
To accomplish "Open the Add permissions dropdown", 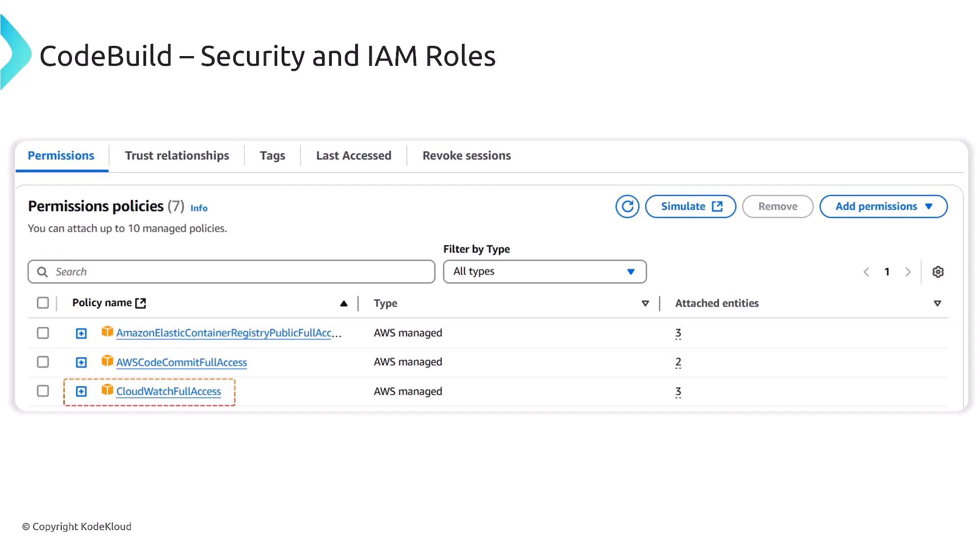I will (884, 207).
